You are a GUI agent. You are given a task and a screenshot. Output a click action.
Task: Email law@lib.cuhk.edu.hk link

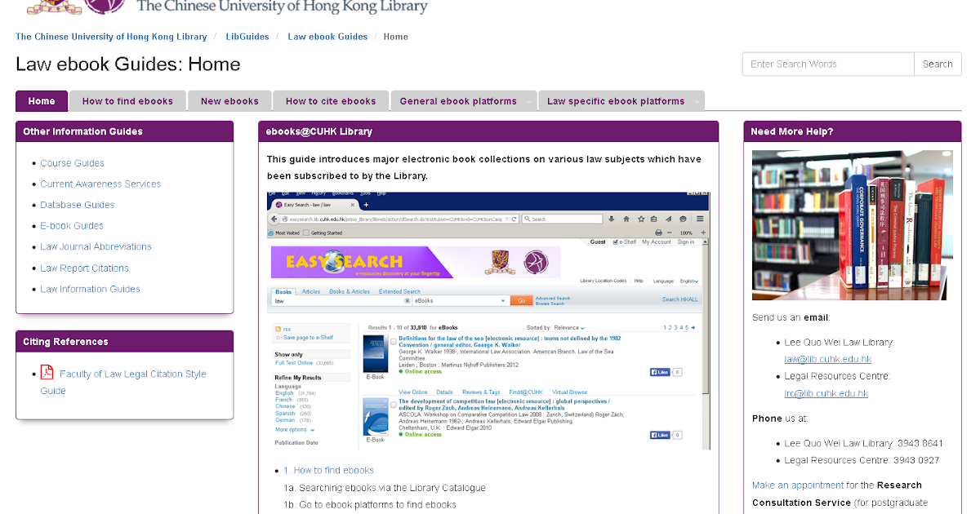pyautogui.click(x=828, y=359)
